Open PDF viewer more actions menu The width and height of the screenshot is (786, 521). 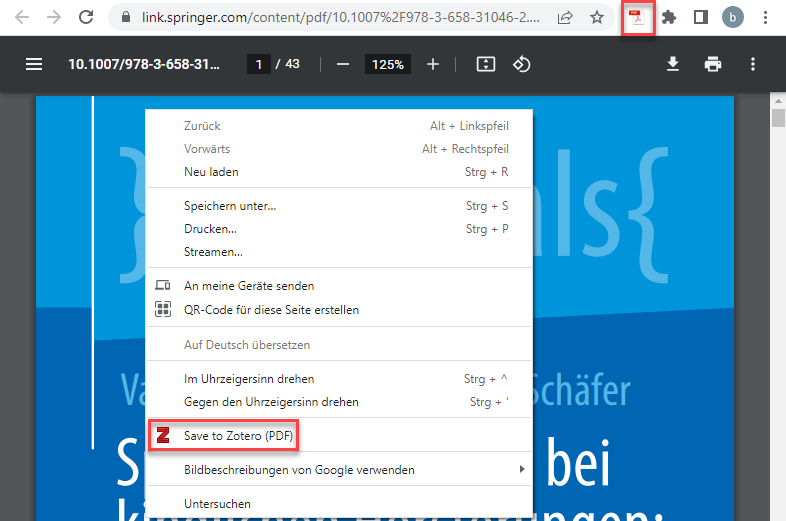tap(753, 64)
